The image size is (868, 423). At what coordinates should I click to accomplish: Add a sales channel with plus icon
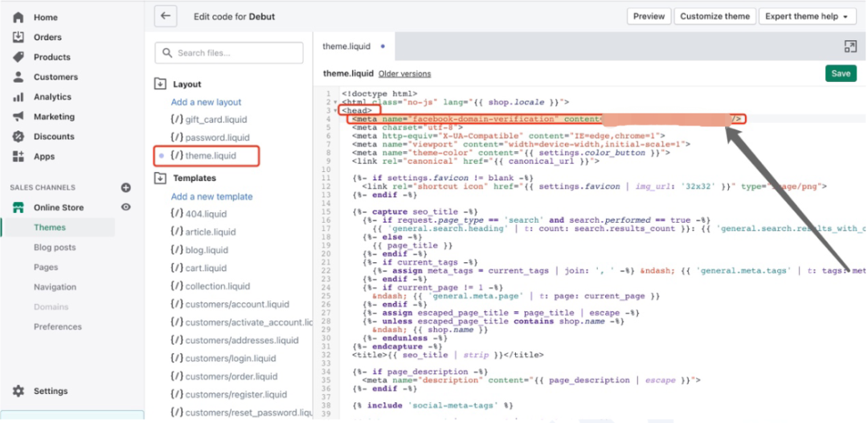(126, 187)
